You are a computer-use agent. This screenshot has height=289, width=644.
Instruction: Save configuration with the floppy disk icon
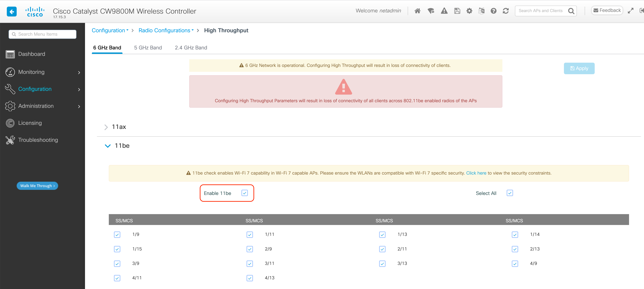457,11
